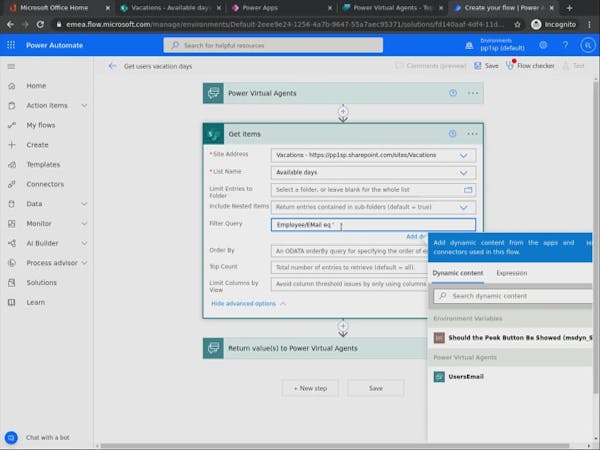This screenshot has width=600, height=450.
Task: Click the New step button
Action: pos(310,388)
